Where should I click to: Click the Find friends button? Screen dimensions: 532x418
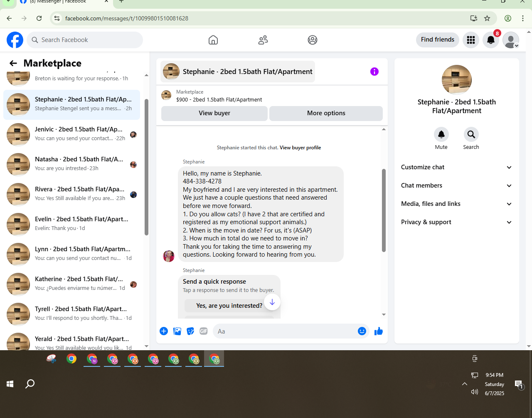click(x=438, y=40)
